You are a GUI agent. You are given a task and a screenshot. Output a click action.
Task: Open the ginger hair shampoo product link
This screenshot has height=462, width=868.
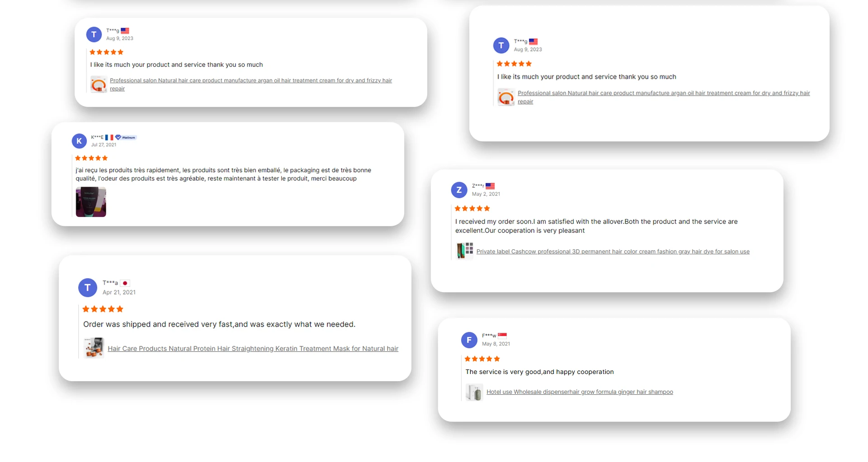pos(580,392)
